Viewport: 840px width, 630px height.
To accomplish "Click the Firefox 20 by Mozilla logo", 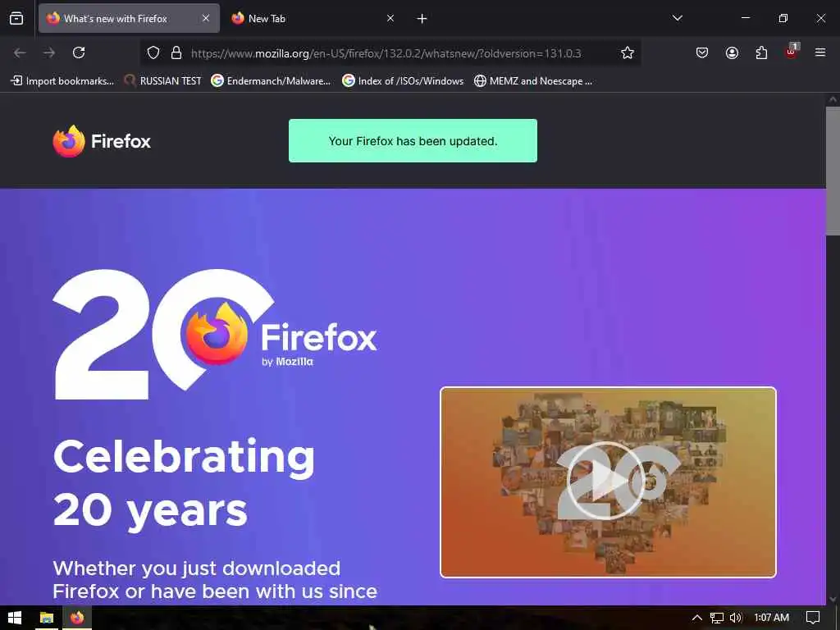I will pos(215,335).
